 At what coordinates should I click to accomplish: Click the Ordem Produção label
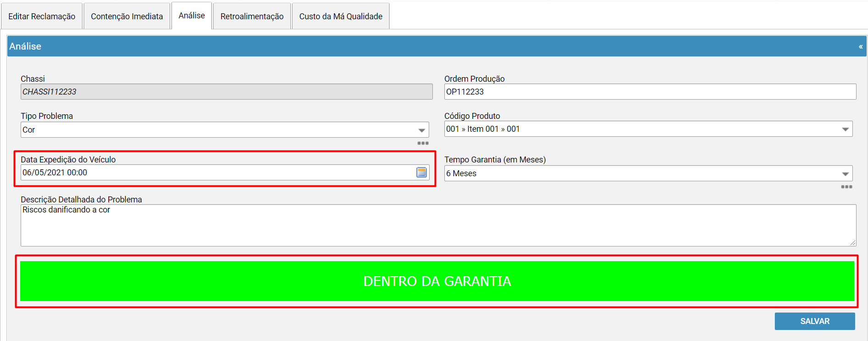[x=474, y=79]
